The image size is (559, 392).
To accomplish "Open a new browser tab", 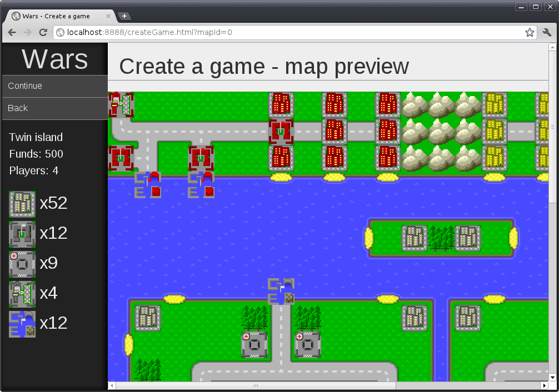I will pyautogui.click(x=124, y=16).
